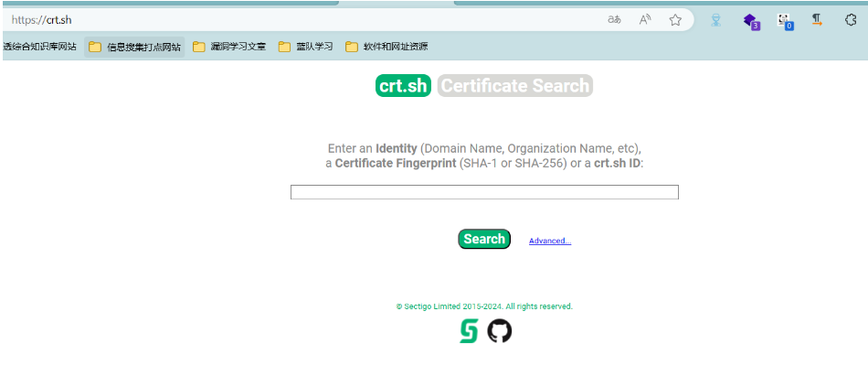Add page to favorites with star icon
Image resolution: width=868 pixels, height=365 pixels.
coord(675,20)
